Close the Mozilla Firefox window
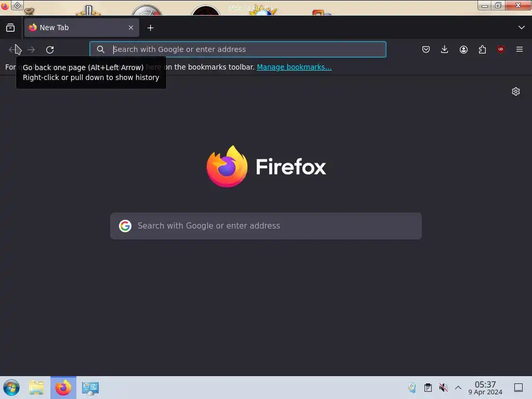This screenshot has height=399, width=532. pyautogui.click(x=518, y=5)
